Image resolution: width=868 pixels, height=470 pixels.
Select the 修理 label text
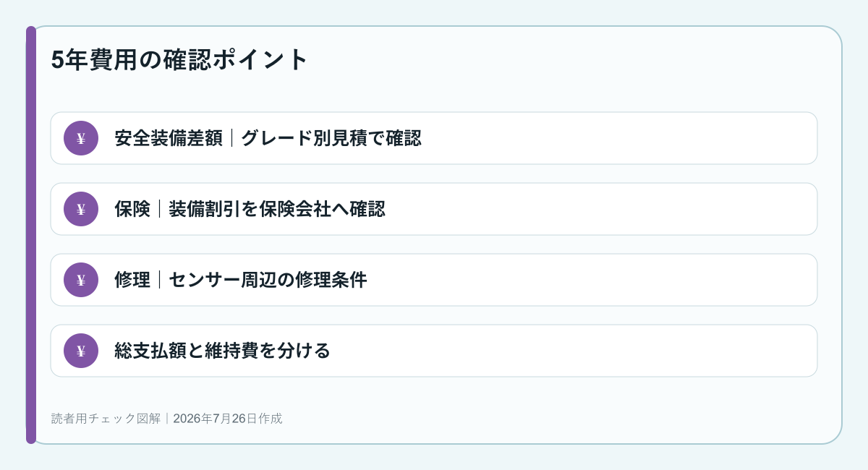coord(132,280)
